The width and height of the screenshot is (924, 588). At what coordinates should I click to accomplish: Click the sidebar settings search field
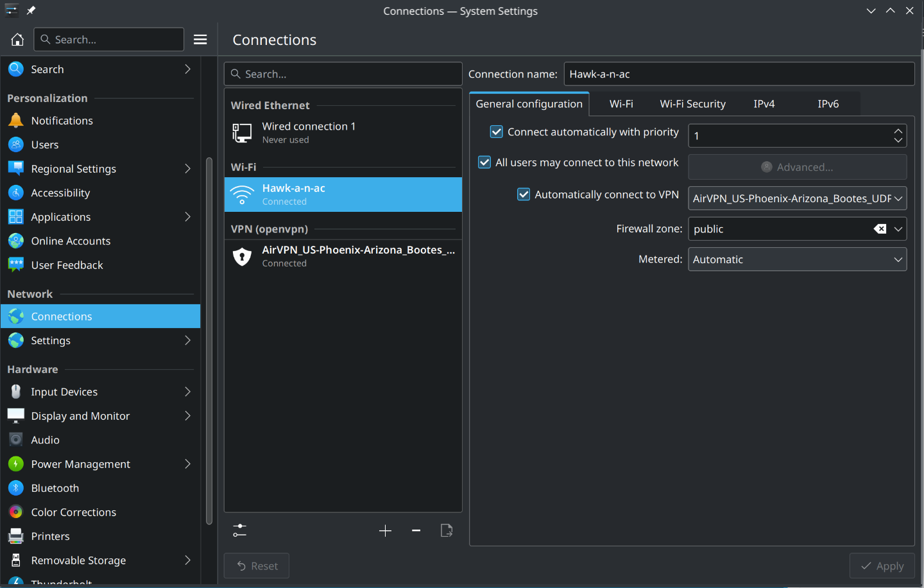(109, 39)
